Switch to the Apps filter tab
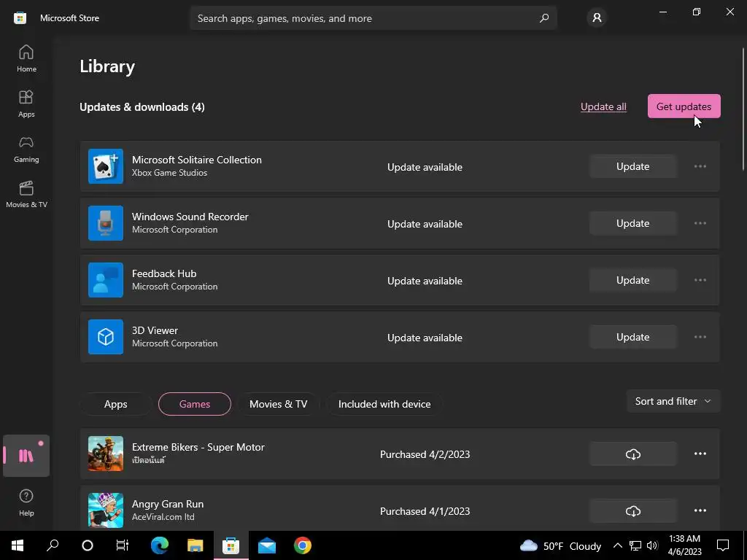 pyautogui.click(x=116, y=404)
